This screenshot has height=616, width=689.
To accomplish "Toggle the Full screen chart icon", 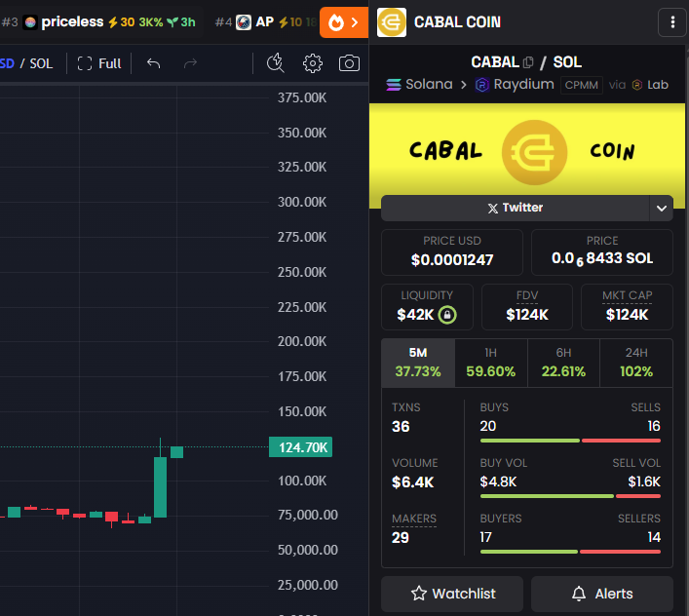I will [x=85, y=63].
